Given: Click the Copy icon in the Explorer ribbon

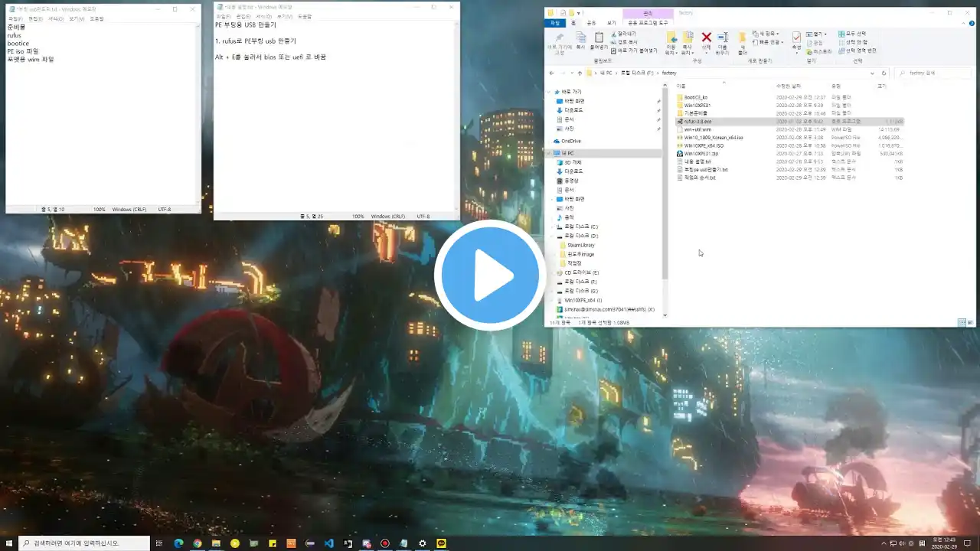Looking at the screenshot, I should 580,37.
